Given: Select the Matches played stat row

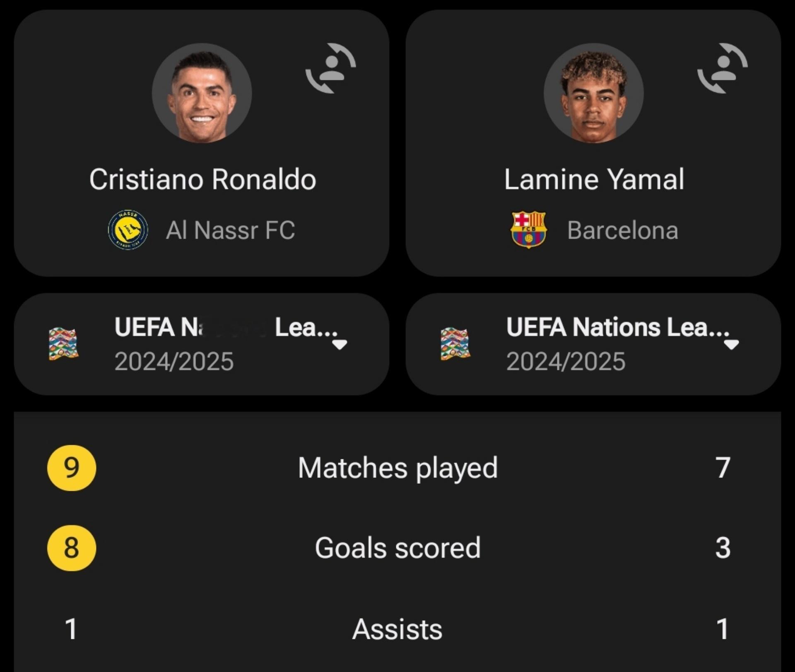Looking at the screenshot, I should click(397, 468).
